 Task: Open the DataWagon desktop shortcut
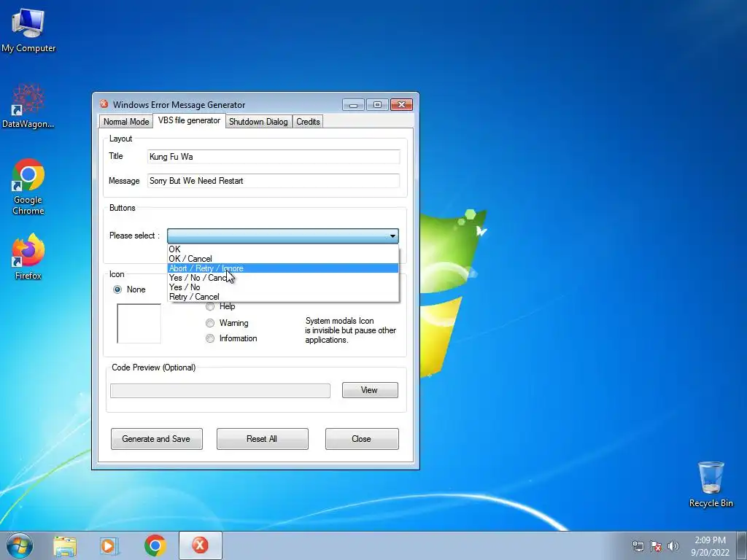point(28,106)
